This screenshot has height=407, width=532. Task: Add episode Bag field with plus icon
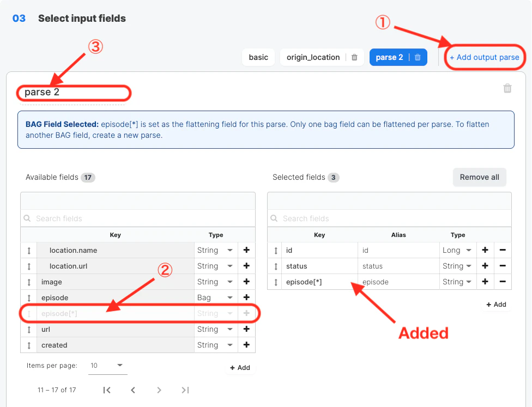pyautogui.click(x=247, y=297)
